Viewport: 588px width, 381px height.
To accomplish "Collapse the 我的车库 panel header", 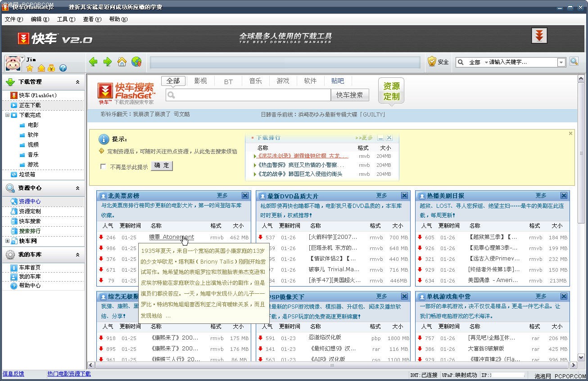I will [x=77, y=255].
